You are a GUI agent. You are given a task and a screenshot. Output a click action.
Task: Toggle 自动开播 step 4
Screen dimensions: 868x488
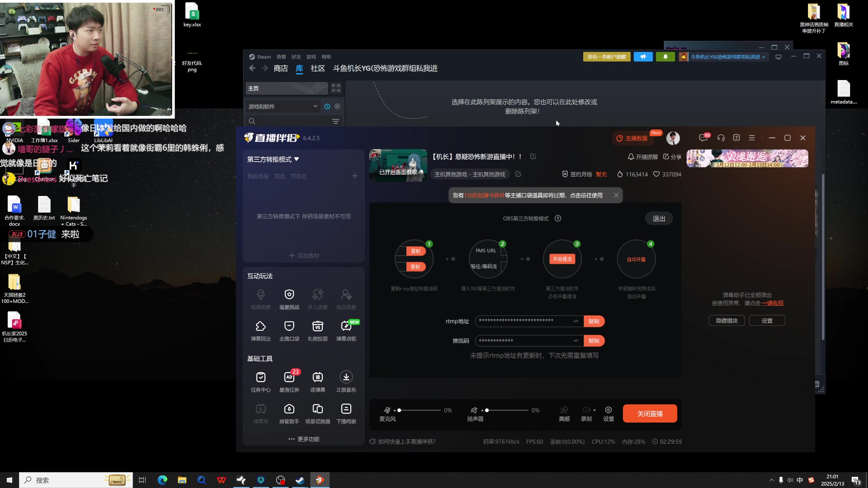[636, 259]
